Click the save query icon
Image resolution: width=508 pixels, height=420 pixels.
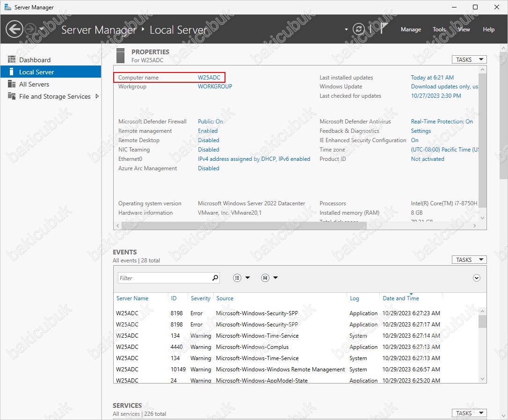(x=265, y=278)
